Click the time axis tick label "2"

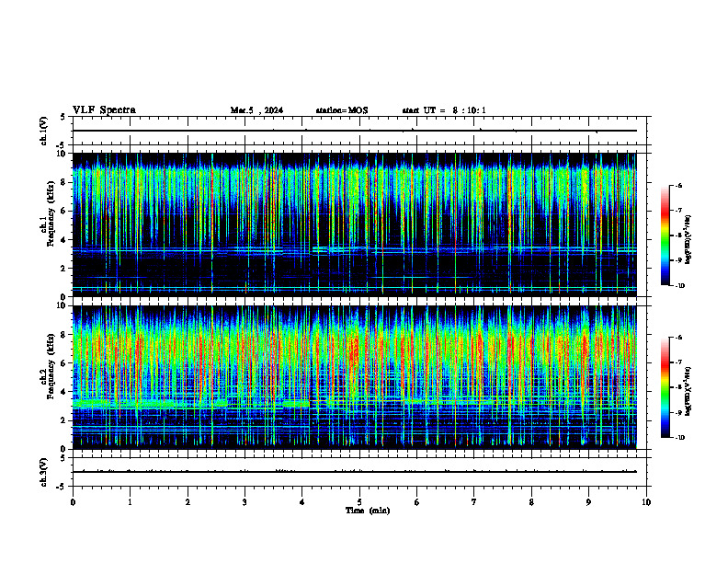coord(188,502)
